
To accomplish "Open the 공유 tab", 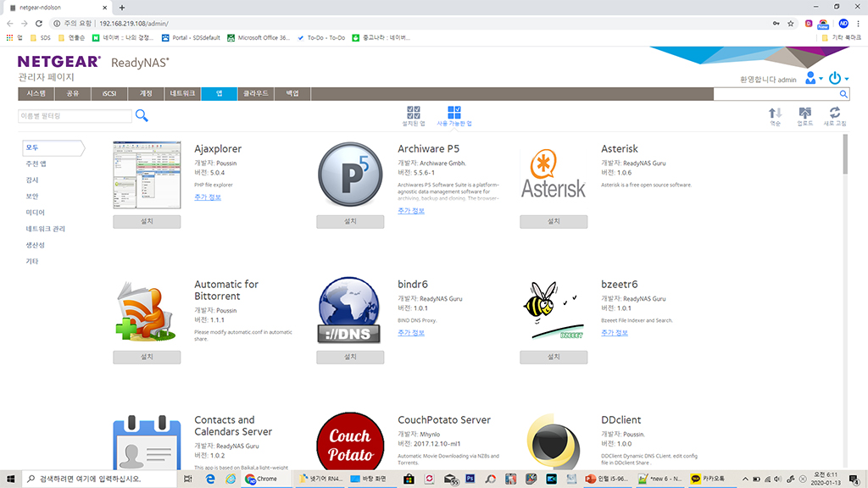I will tap(73, 93).
